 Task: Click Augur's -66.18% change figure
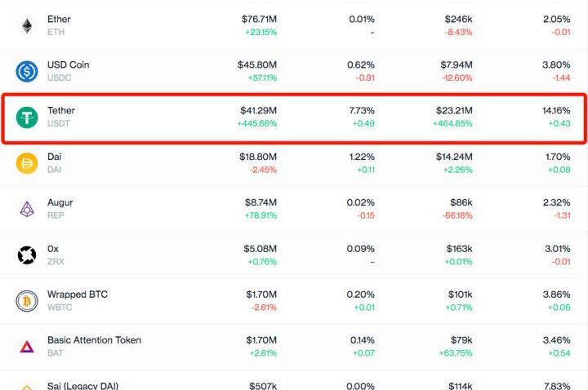(455, 215)
